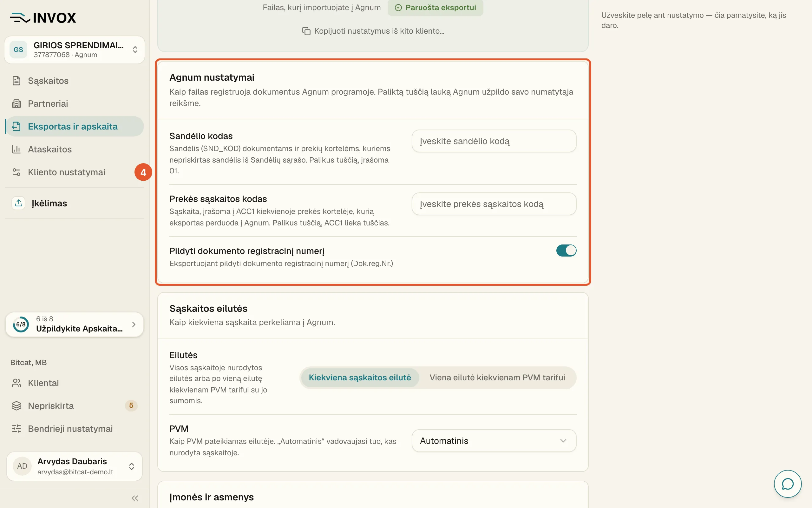Select Viena eilutė kiekvienam PVM tarifui

tap(497, 378)
